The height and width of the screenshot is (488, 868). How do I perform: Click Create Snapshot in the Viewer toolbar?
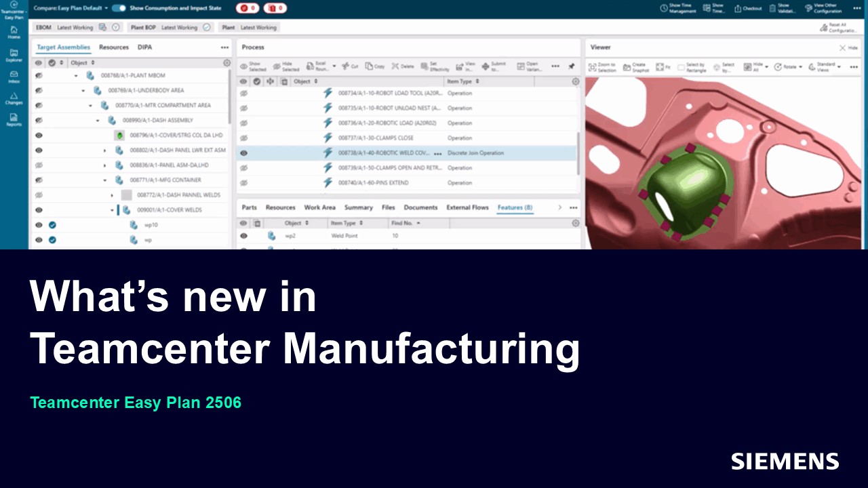tap(639, 66)
